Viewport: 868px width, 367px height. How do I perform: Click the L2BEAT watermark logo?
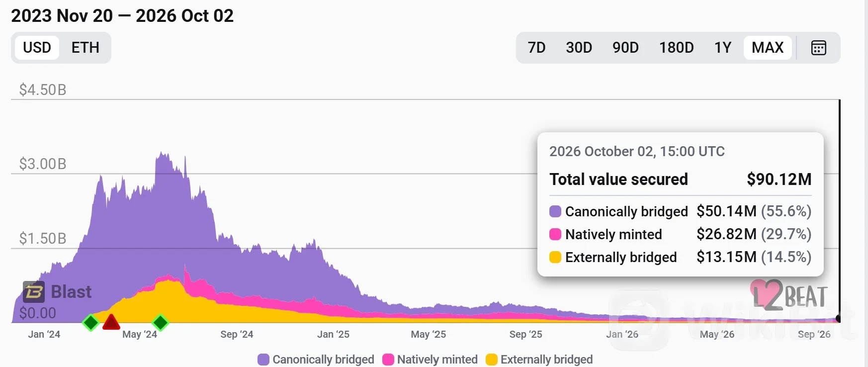click(x=789, y=295)
